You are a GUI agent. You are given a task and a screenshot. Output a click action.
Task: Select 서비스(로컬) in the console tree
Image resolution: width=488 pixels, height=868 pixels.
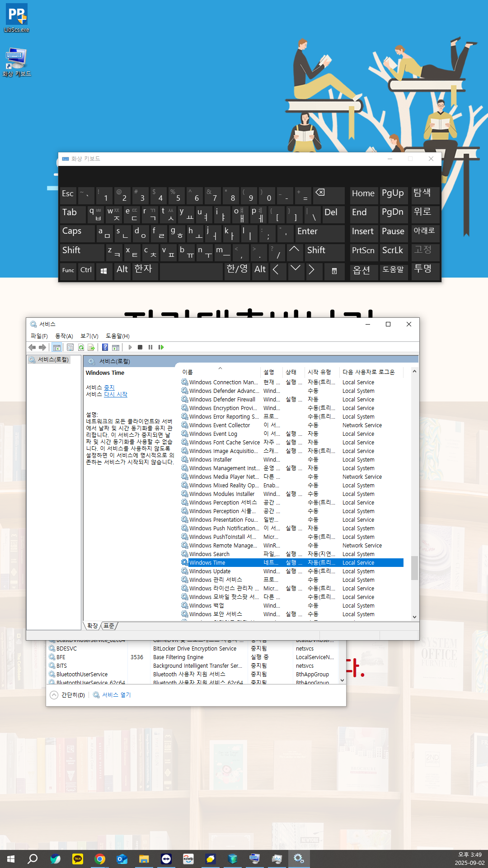(x=50, y=360)
